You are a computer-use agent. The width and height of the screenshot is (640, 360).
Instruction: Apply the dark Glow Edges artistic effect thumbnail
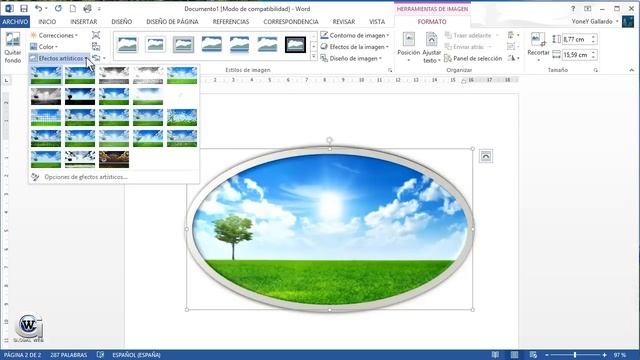tap(114, 159)
